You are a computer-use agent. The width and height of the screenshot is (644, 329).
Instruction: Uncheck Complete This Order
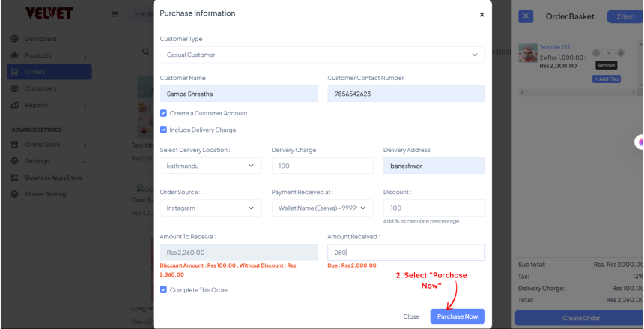click(x=164, y=289)
